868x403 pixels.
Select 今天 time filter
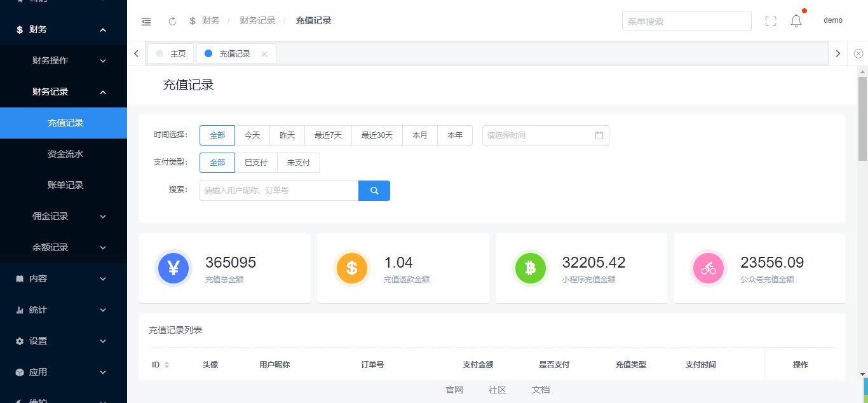click(x=252, y=135)
